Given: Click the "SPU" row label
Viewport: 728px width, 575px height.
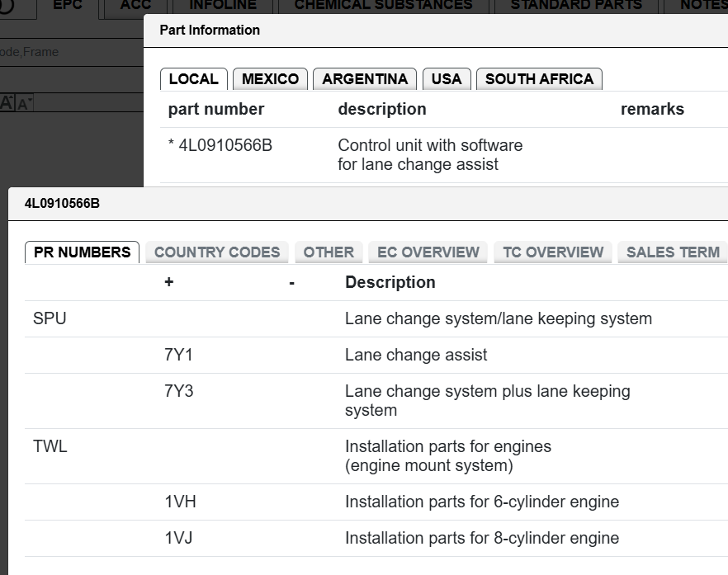Looking at the screenshot, I should click(x=50, y=318).
